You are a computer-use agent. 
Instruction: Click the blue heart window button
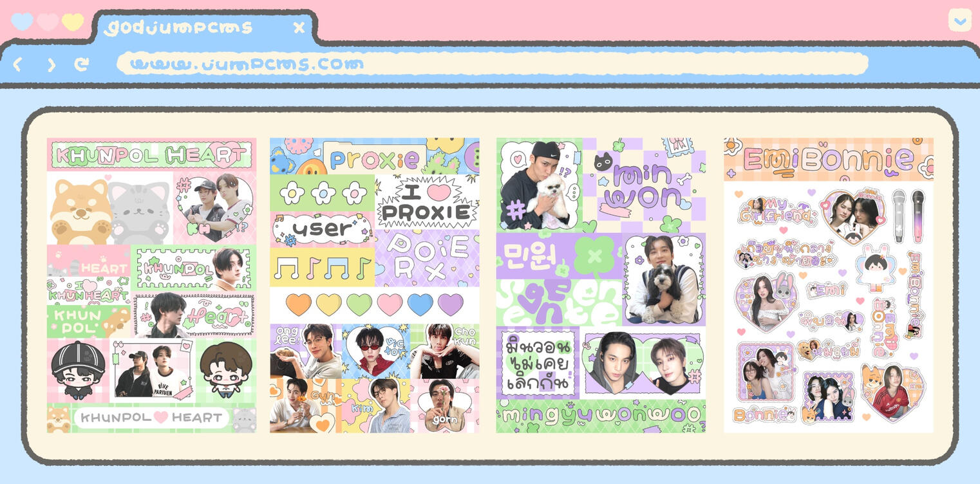22,22
